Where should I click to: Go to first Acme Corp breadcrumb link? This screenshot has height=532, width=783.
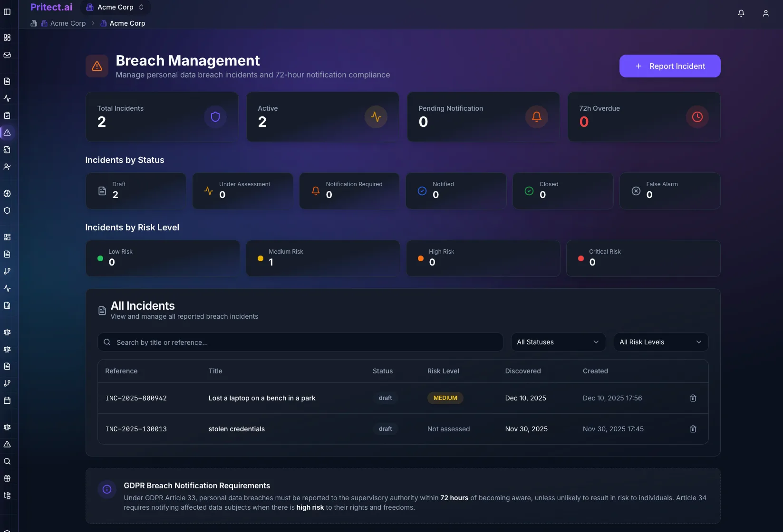click(63, 23)
